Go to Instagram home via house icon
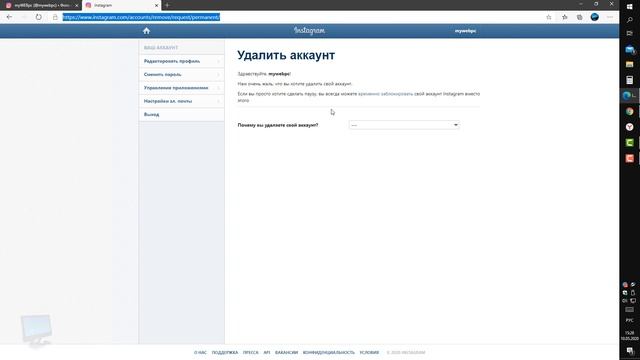 (147, 31)
